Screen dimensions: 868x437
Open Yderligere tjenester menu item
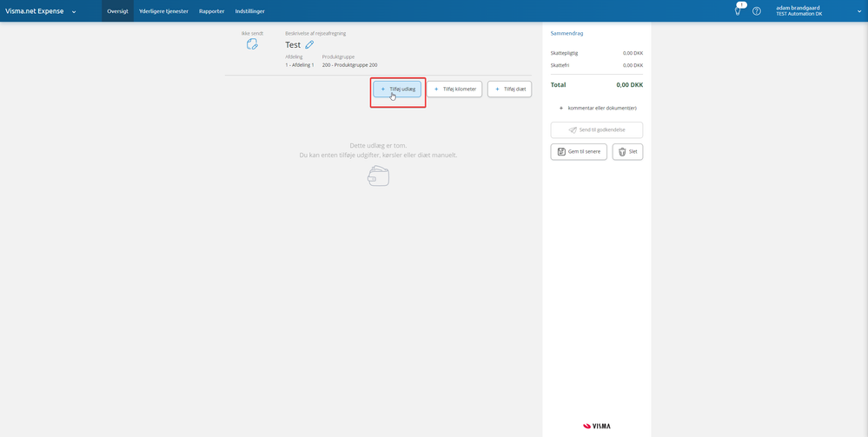[x=163, y=11]
